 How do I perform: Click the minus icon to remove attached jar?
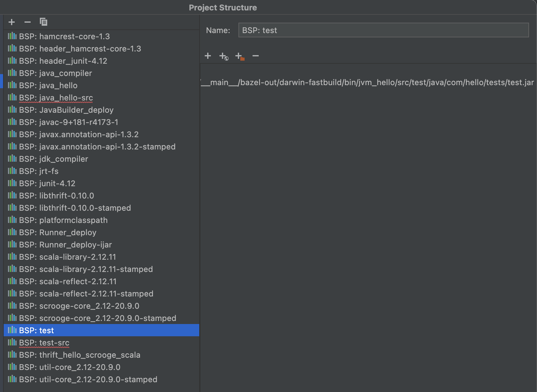(256, 56)
